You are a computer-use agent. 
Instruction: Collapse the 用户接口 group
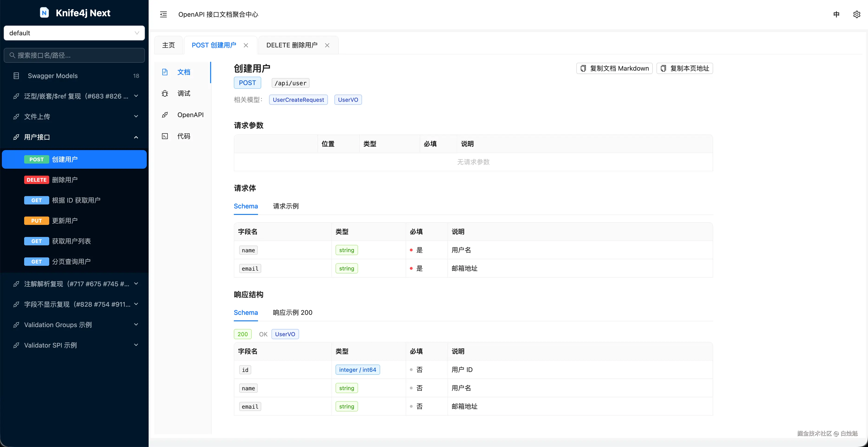point(136,137)
